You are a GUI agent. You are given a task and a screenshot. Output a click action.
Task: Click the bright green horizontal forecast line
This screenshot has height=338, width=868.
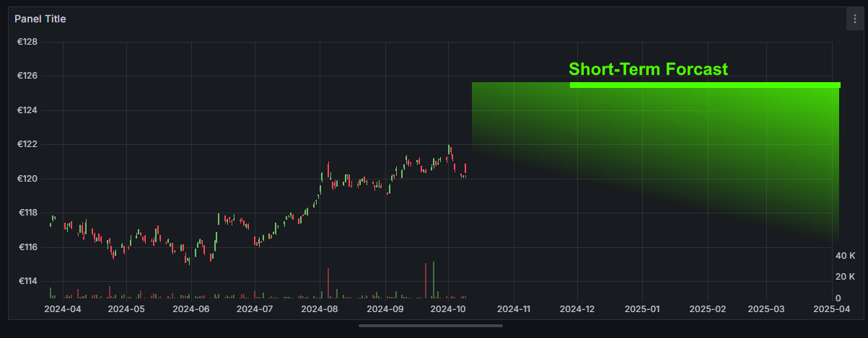pyautogui.click(x=704, y=85)
